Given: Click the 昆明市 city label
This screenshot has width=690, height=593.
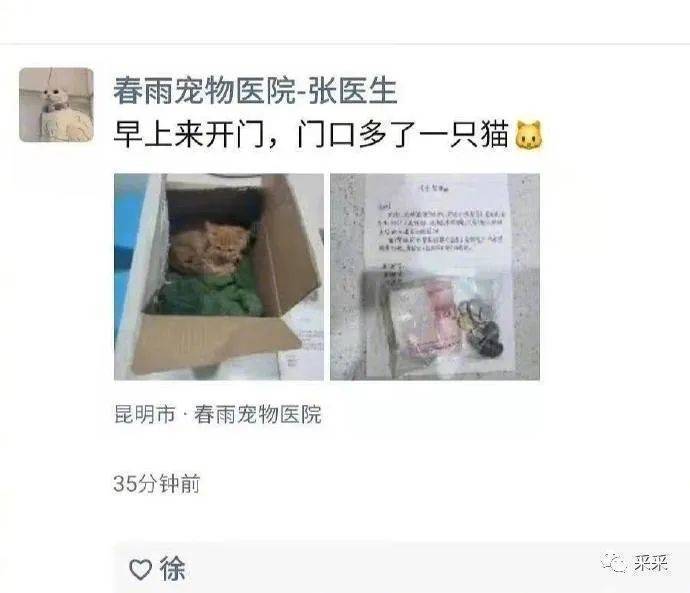Looking at the screenshot, I should [144, 414].
